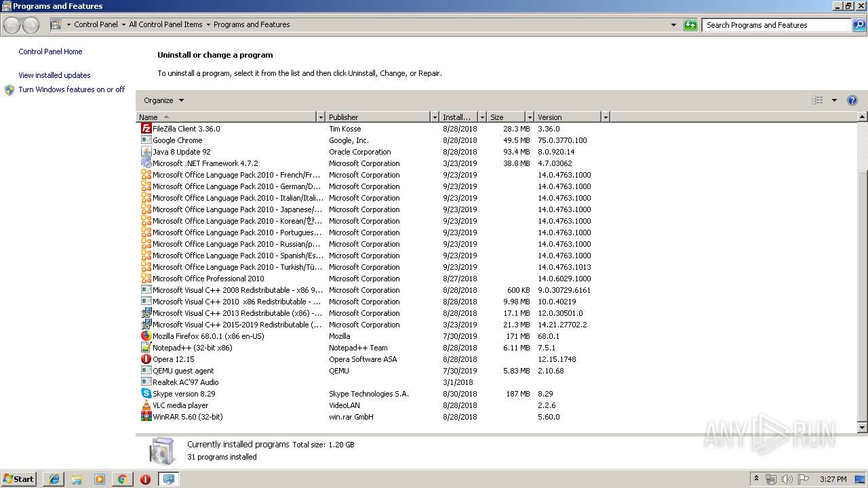
Task: Click the WinRAR 5.60 icon
Action: pos(146,416)
